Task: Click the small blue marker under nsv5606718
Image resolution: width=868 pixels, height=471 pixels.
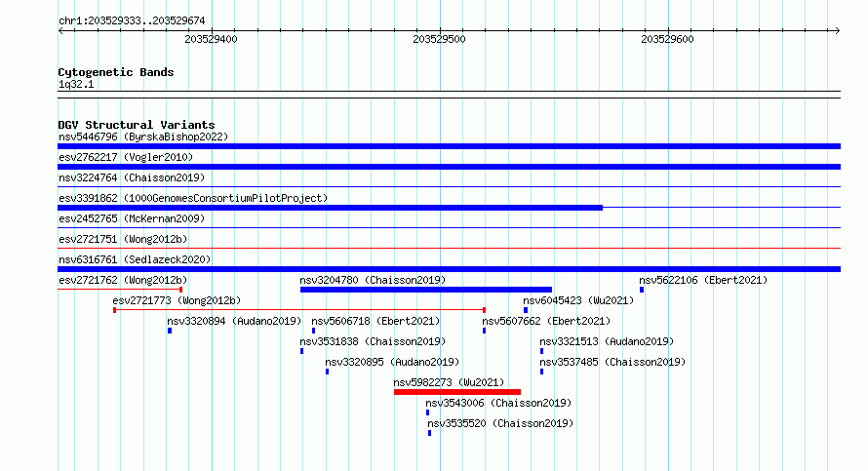Action: click(313, 331)
